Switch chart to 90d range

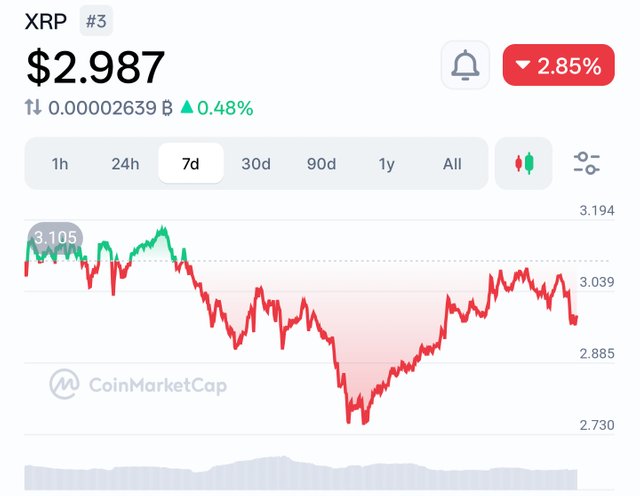321,164
